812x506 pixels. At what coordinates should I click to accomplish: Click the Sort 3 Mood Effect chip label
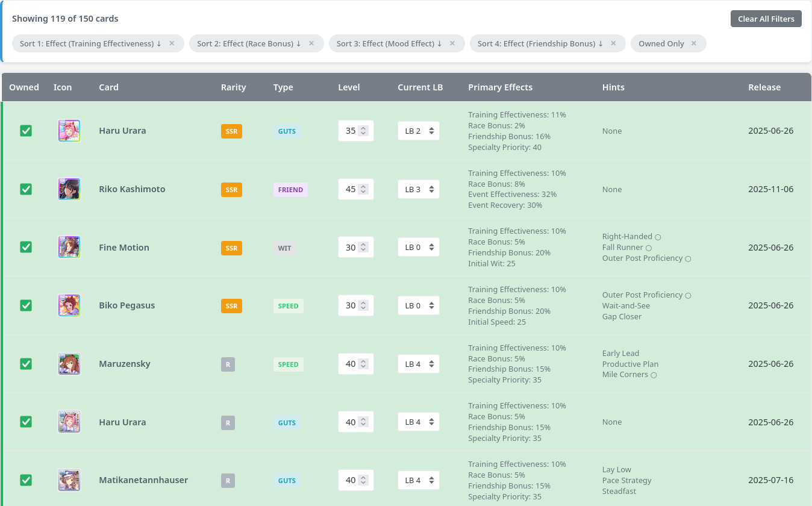tap(389, 43)
